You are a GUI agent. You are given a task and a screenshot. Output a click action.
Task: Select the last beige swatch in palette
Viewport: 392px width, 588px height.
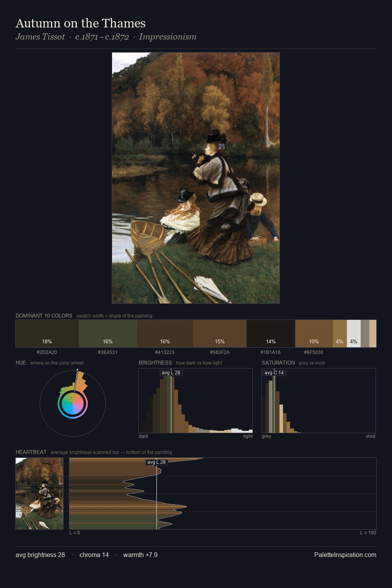[373, 334]
